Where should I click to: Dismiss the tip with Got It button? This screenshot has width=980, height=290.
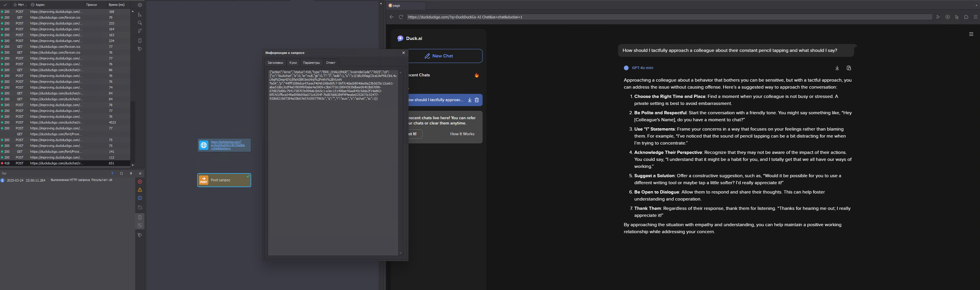coord(415,134)
